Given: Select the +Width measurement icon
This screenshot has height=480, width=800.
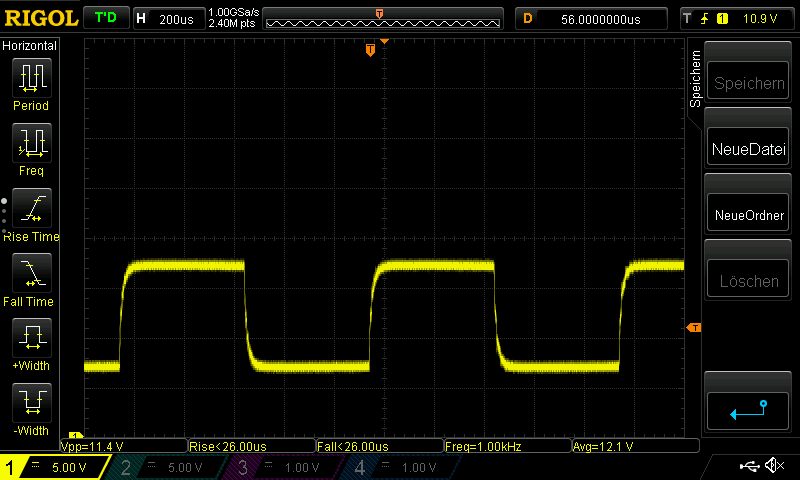Looking at the screenshot, I should 31,337.
